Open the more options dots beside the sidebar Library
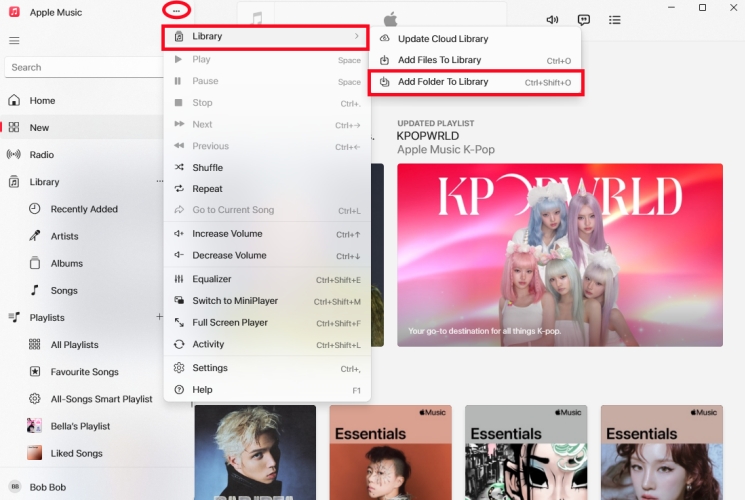 pos(159,181)
